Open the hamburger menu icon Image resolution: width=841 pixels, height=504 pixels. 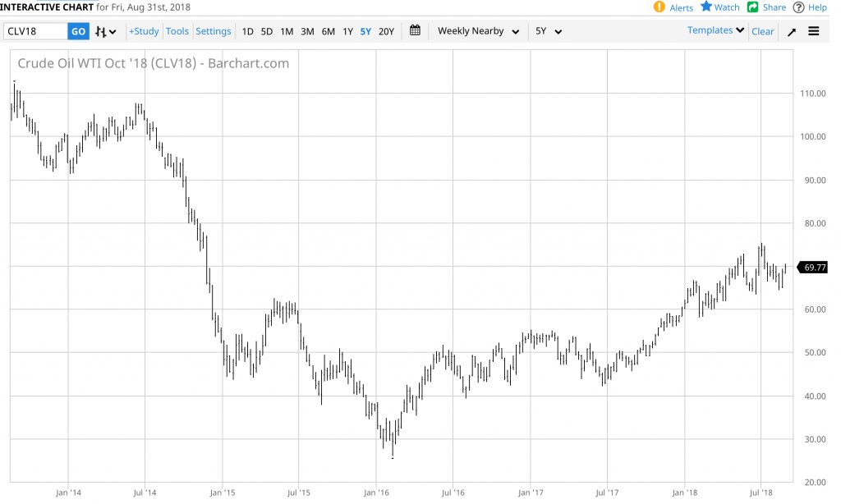point(814,31)
